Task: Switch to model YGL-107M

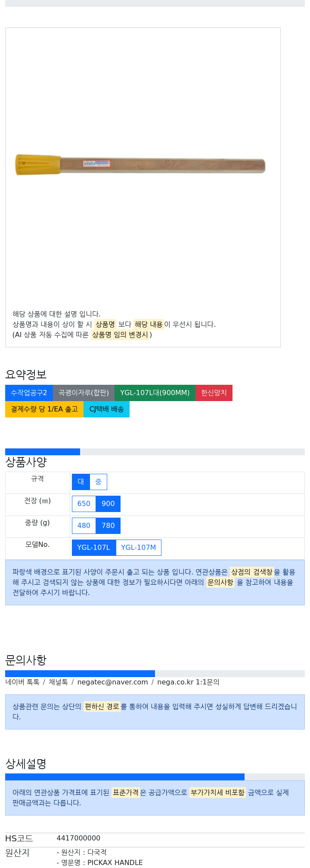Action: click(x=139, y=548)
